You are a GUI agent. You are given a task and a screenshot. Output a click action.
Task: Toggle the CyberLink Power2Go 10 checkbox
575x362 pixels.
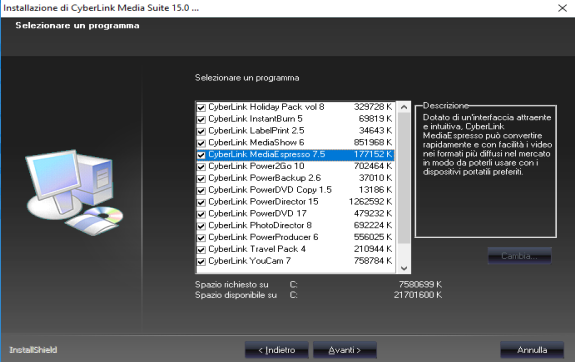pyautogui.click(x=201, y=167)
